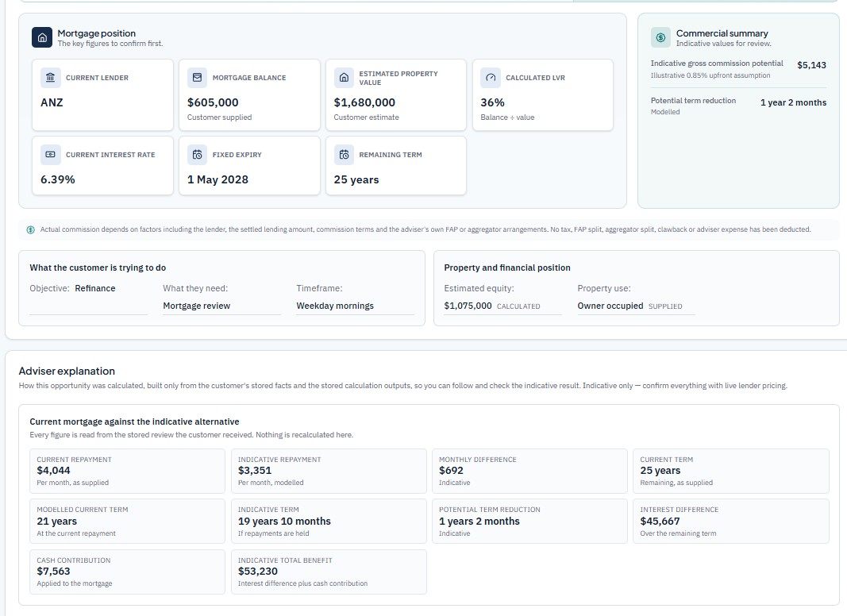This screenshot has height=616, width=847.
Task: Click 'What the customer is trying to do' heading
Action: click(98, 268)
